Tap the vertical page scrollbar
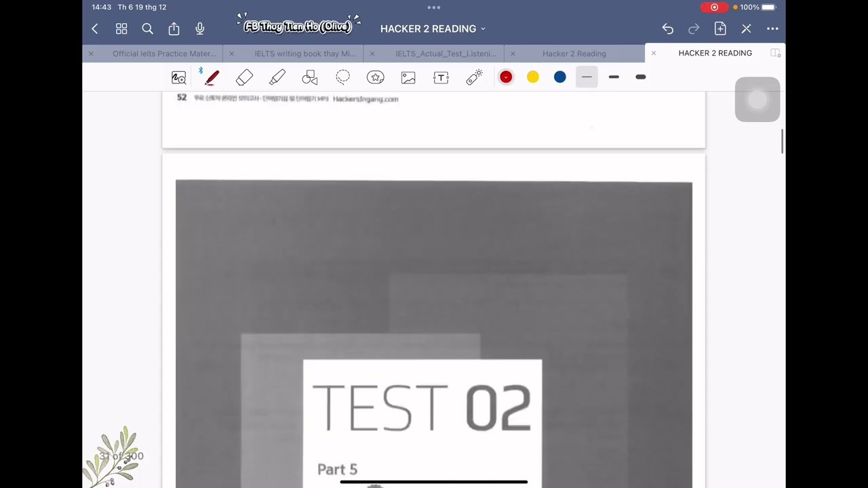 [x=783, y=141]
